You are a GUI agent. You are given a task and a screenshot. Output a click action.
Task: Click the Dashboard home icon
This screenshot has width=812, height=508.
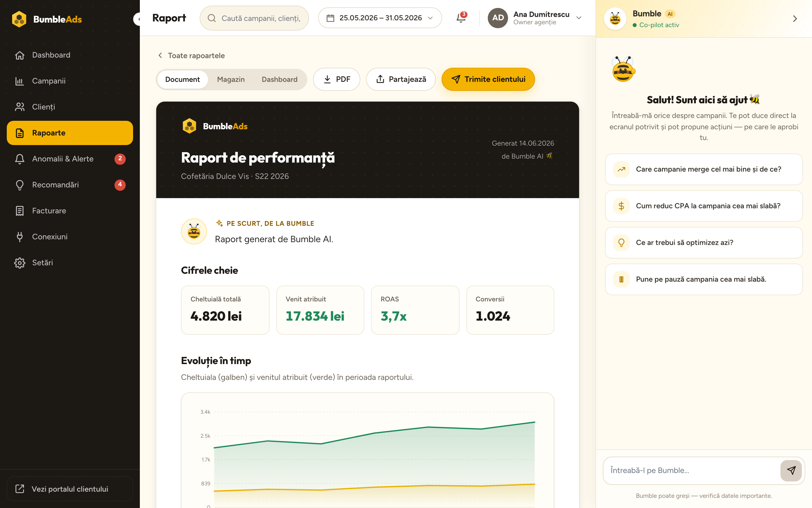(20, 55)
